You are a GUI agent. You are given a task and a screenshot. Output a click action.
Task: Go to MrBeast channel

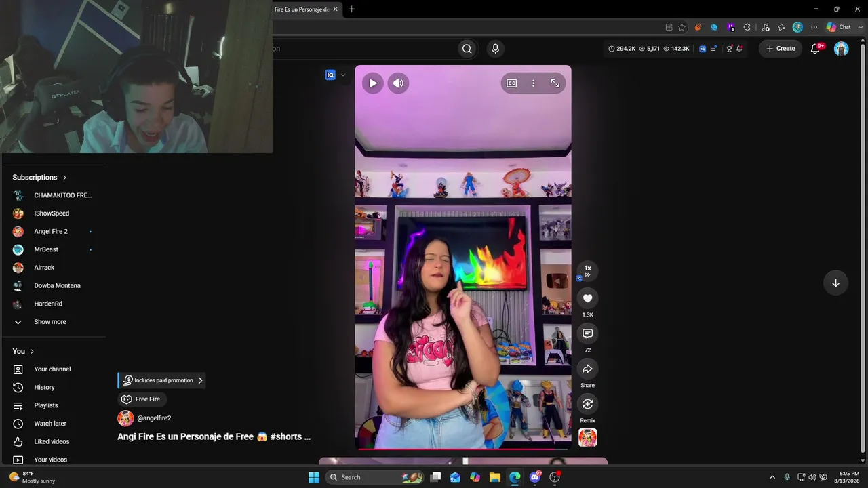tap(54, 249)
